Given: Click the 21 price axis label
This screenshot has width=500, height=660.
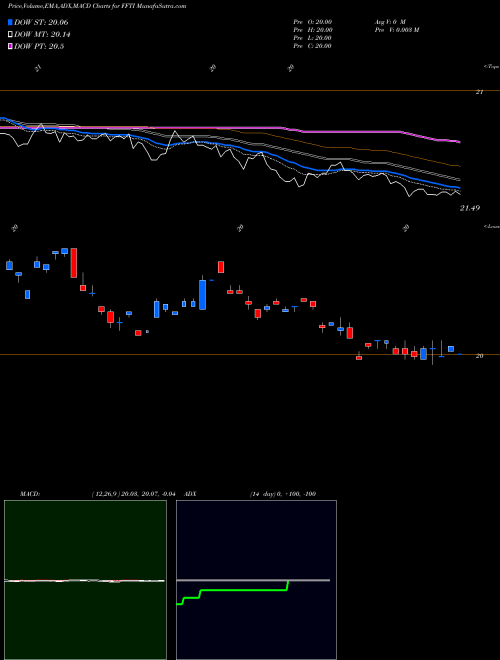Looking at the screenshot, I should (479, 91).
